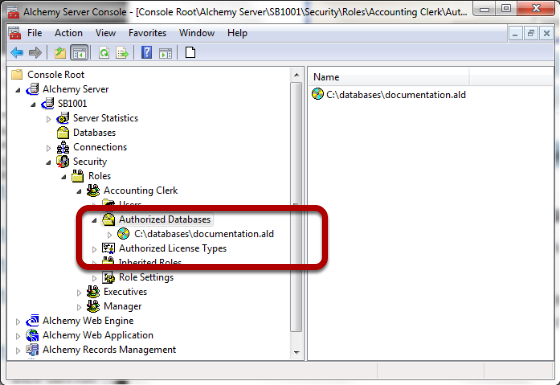Collapse the SB1001 node
Image resolution: width=560 pixels, height=385 pixels.
point(33,105)
